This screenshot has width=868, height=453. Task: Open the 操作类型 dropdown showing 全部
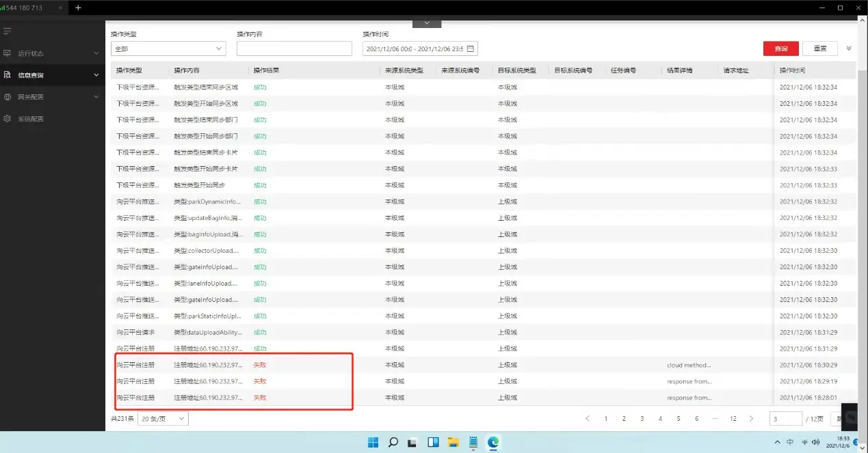(x=168, y=49)
